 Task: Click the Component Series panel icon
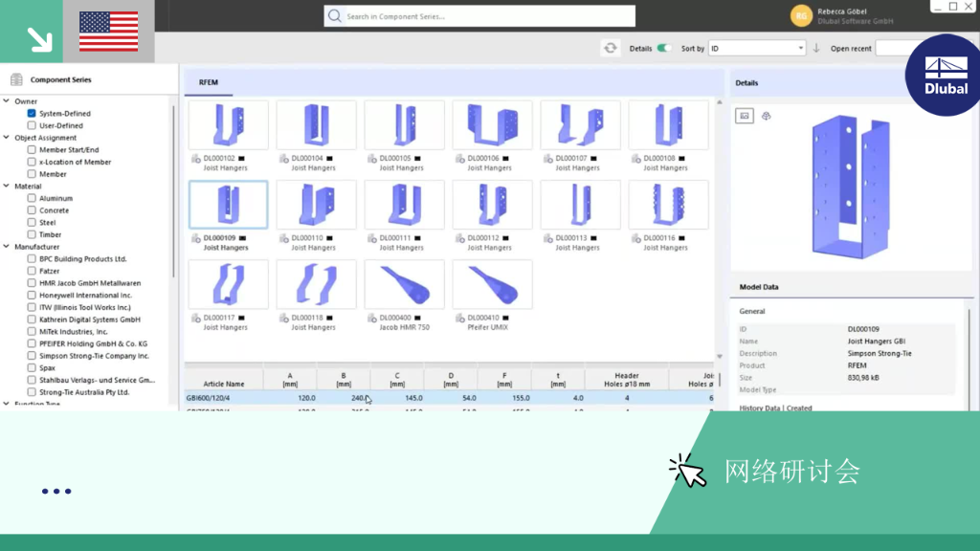pyautogui.click(x=16, y=79)
